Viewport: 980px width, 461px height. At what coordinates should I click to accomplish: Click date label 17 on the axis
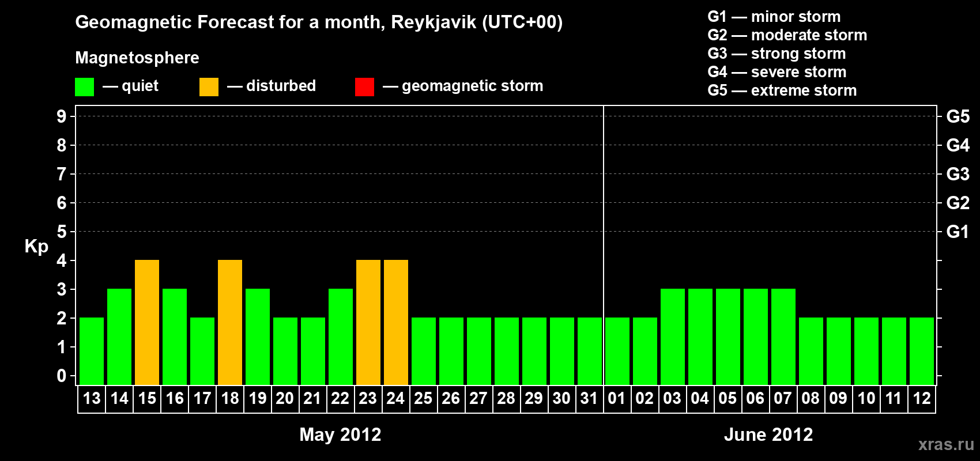point(202,399)
